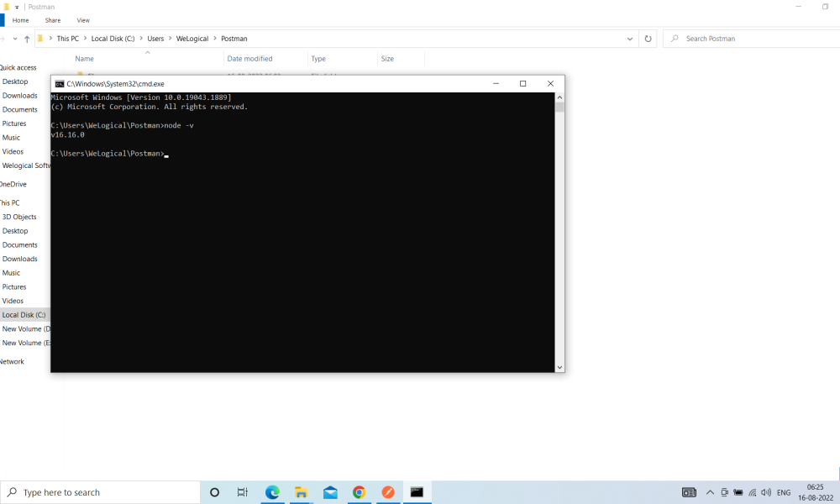This screenshot has width=840, height=504.
Task: Switch to the Share ribbon tab
Action: point(52,20)
